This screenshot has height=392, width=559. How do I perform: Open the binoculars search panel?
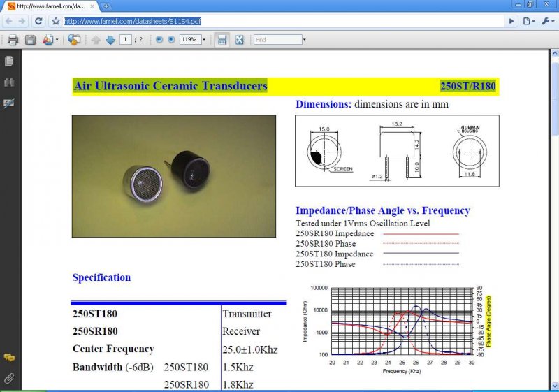[x=9, y=82]
